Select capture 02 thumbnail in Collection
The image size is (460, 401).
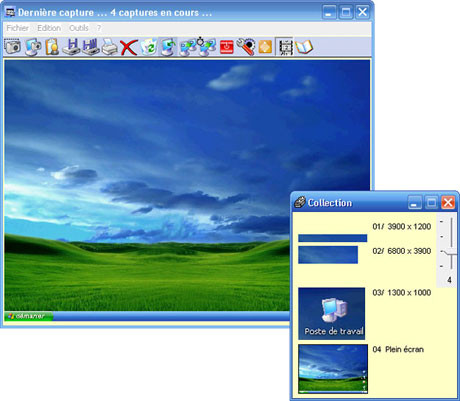coord(328,255)
